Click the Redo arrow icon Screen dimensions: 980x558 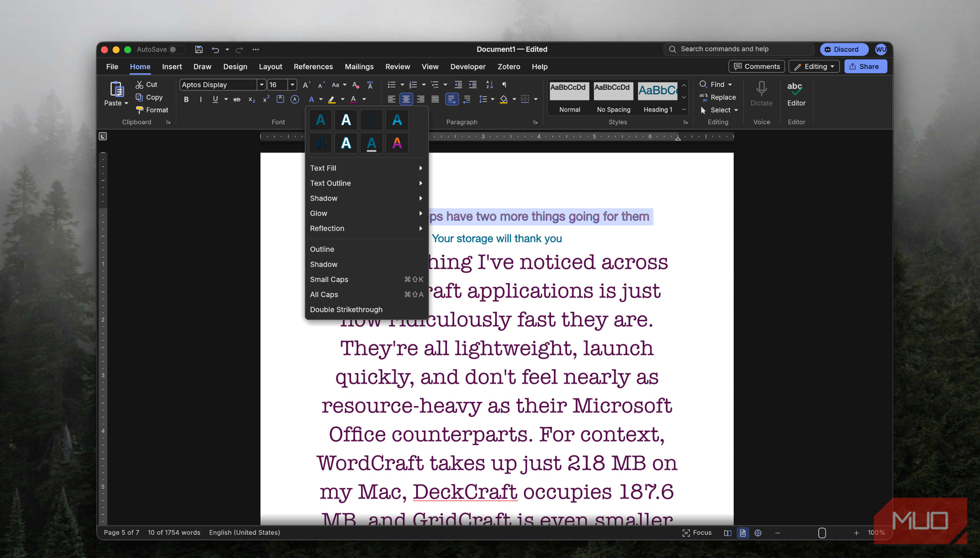point(239,50)
